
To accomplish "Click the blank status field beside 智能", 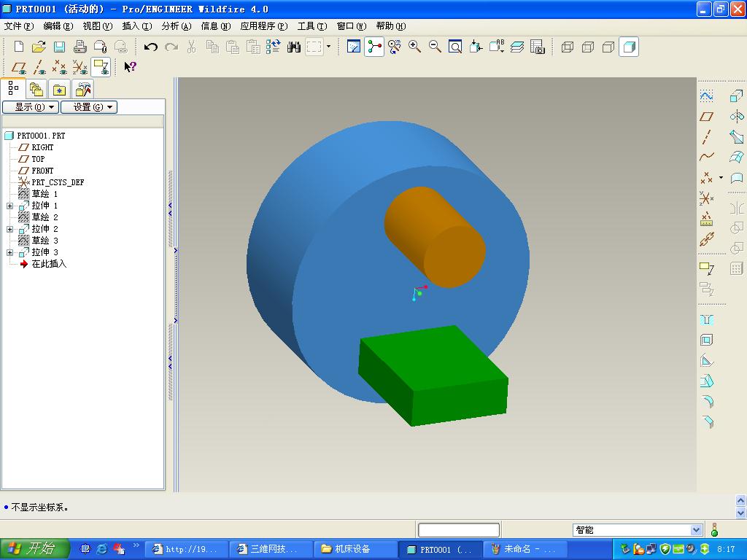I will click(x=459, y=530).
